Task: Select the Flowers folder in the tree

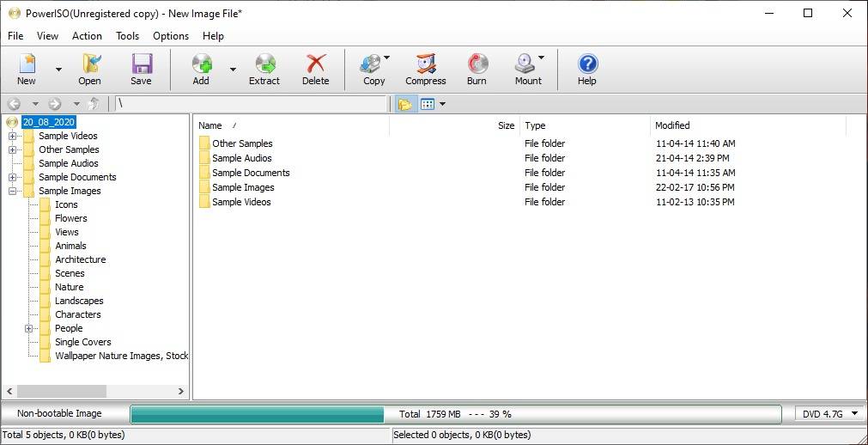Action: pyautogui.click(x=71, y=218)
